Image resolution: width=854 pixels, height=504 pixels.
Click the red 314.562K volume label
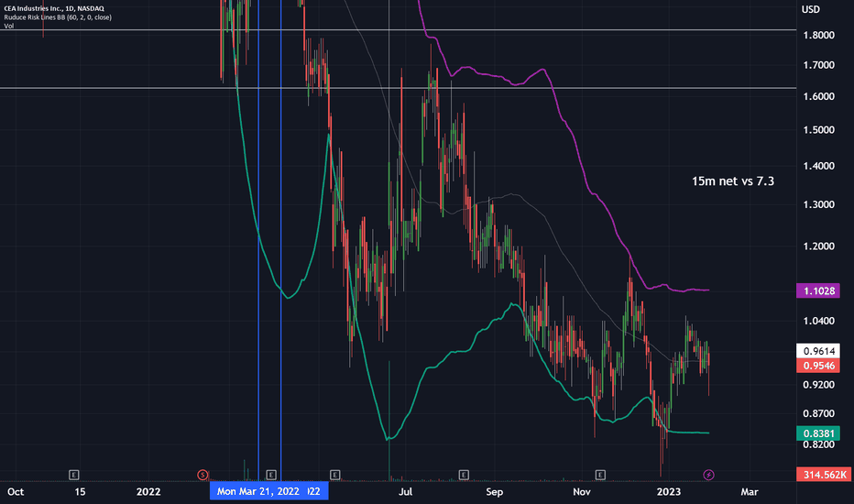point(824,475)
